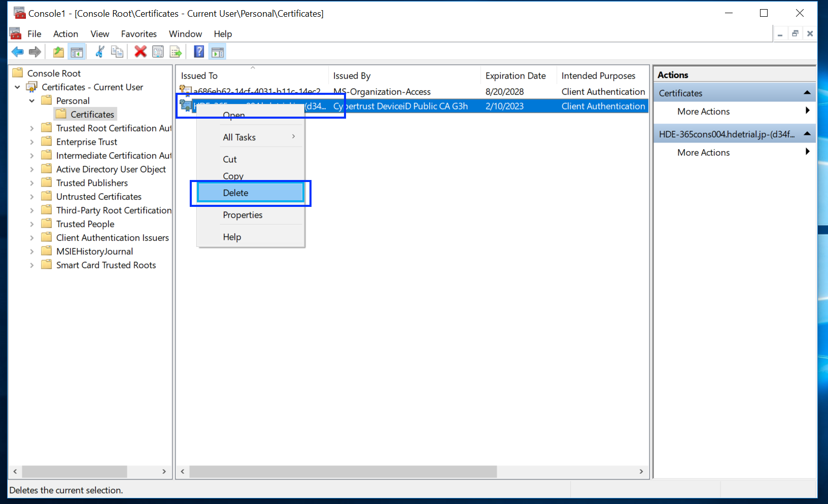828x504 pixels.
Task: Select the Trusted Publishers folder
Action: pyautogui.click(x=92, y=183)
